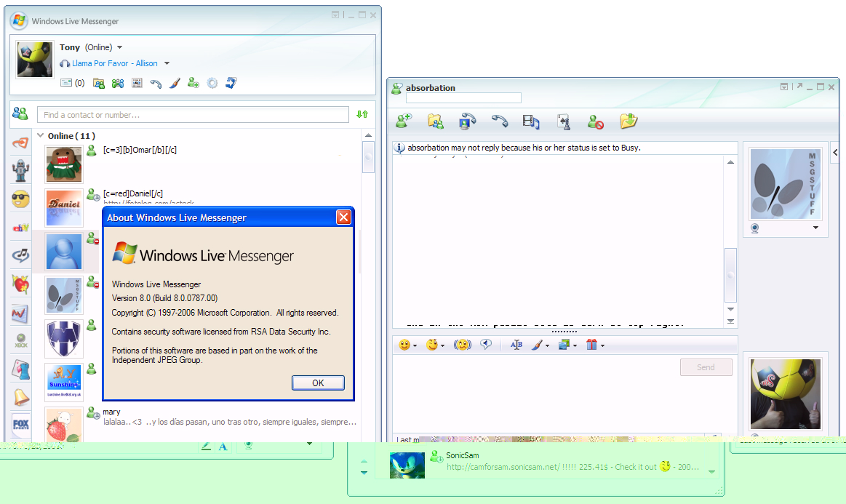Show the menu via the chat window title bar menu icon

tap(784, 87)
